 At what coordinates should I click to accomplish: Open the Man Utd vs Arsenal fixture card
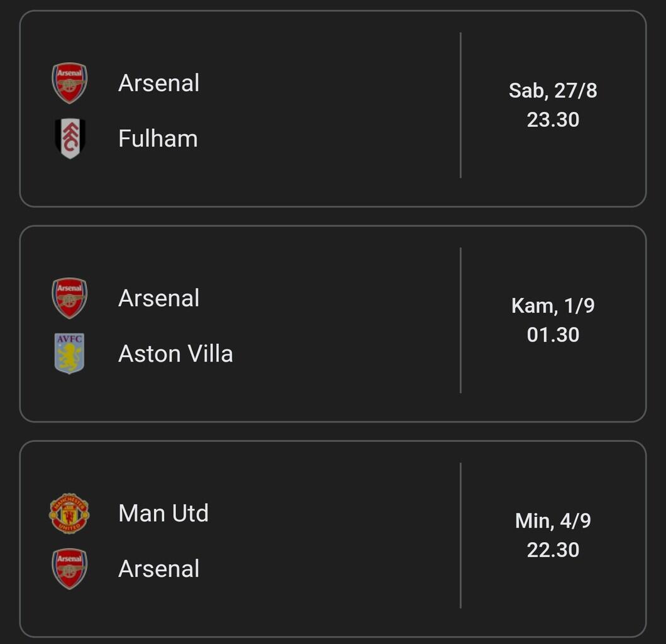(x=333, y=539)
